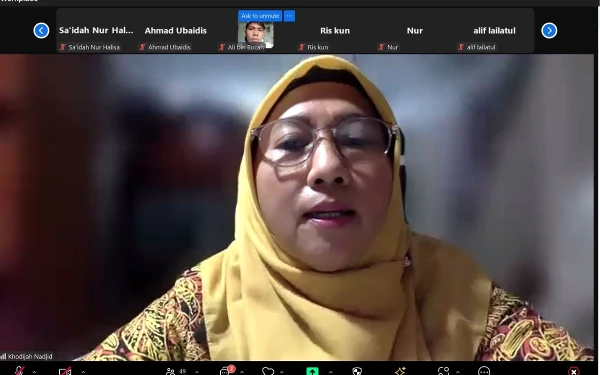Select the Nur participant tile
This screenshot has height=375, width=600.
(415, 31)
